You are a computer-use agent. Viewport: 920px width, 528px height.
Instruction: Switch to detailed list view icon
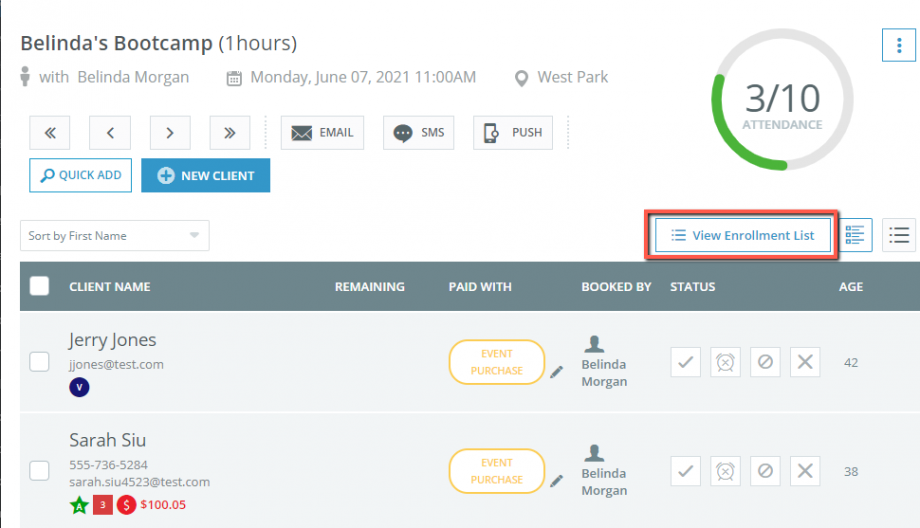(x=855, y=235)
